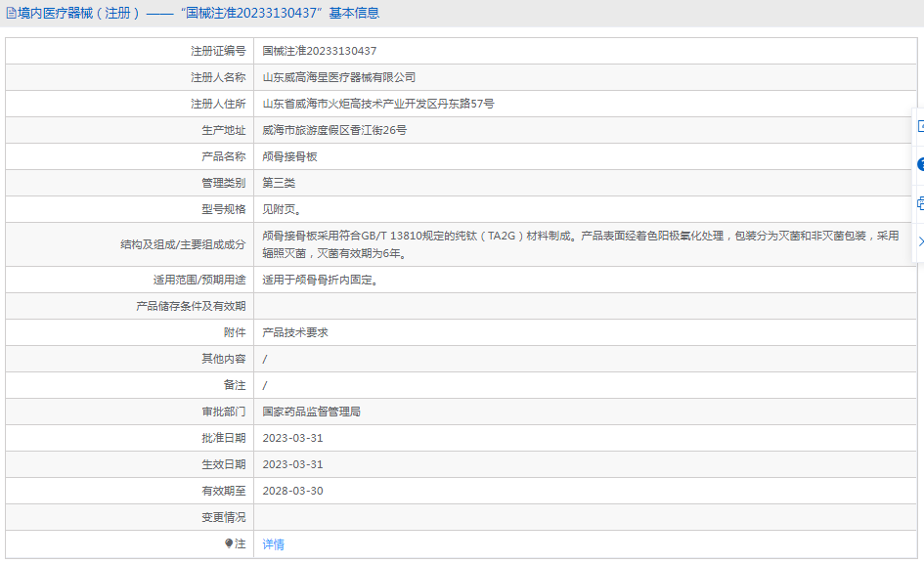Click intended use text 适用于颅骨骨折内固定。

coord(320,280)
